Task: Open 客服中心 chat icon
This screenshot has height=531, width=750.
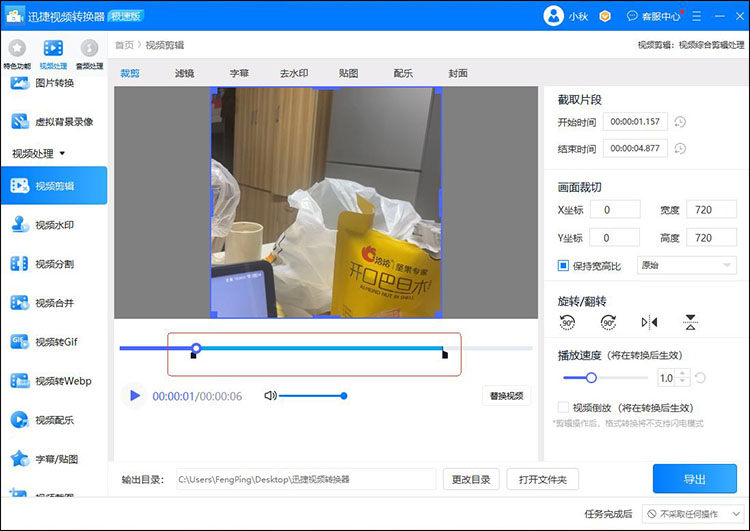Action: tap(632, 16)
